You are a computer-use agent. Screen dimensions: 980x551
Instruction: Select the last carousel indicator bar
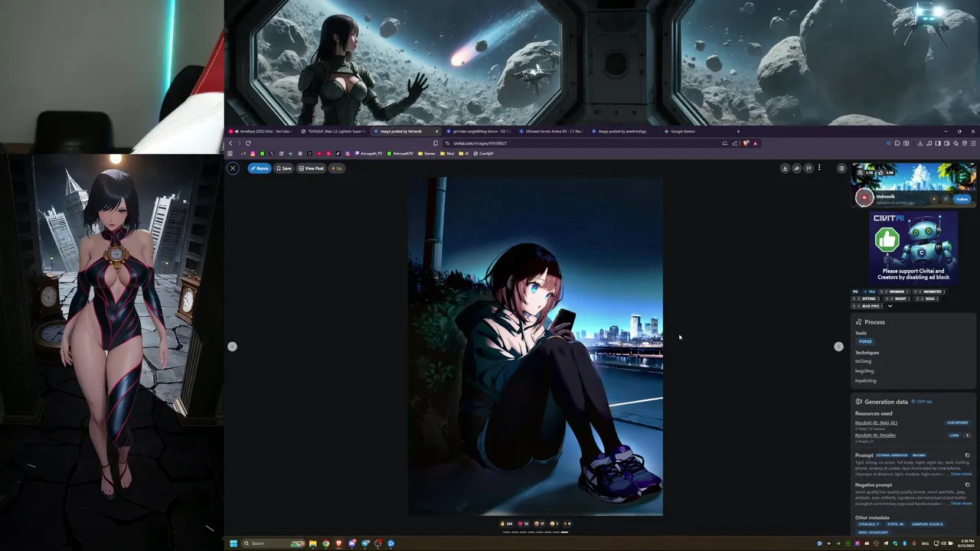(x=564, y=532)
